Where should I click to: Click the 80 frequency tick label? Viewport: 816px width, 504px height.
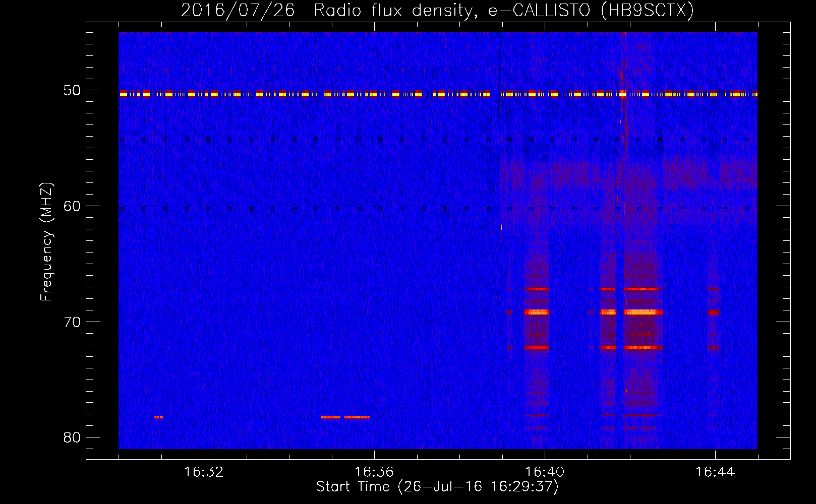72,437
